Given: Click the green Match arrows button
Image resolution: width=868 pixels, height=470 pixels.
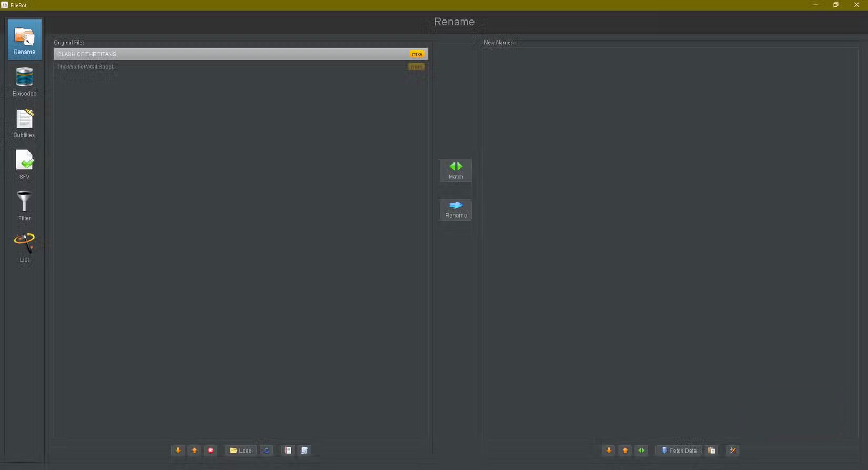Looking at the screenshot, I should coord(456,170).
